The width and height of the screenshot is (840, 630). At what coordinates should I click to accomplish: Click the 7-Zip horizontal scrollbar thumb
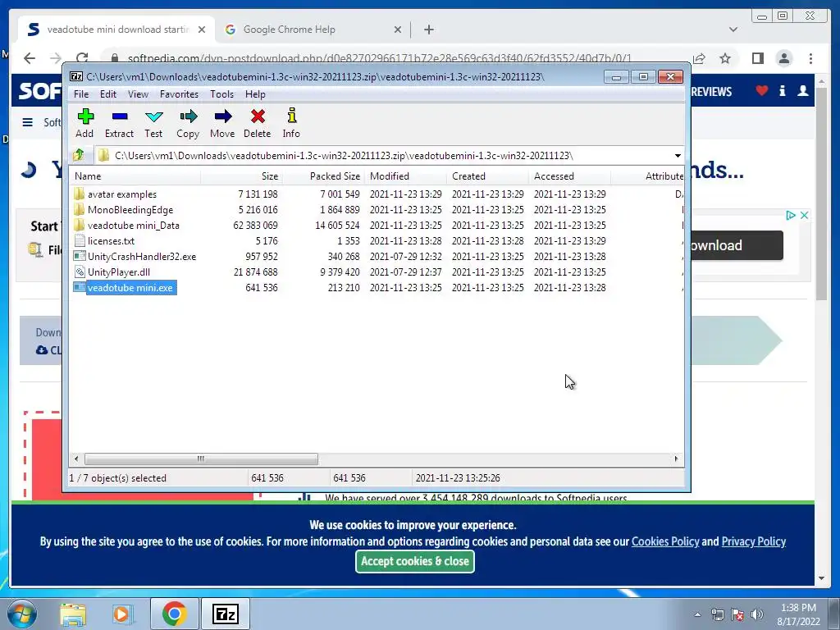[x=201, y=459]
